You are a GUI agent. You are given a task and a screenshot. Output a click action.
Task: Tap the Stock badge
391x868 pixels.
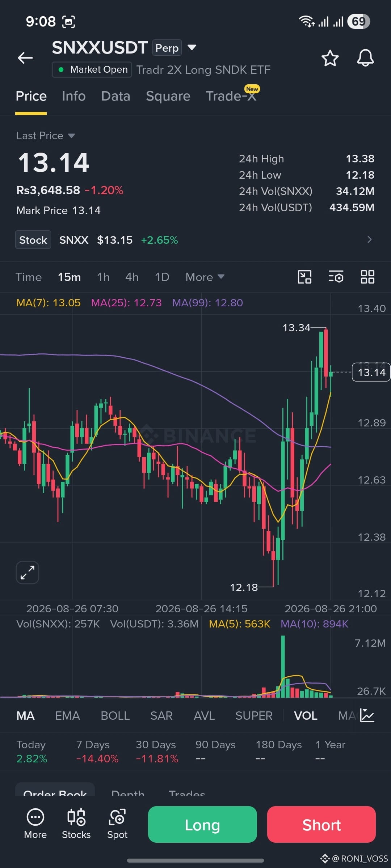(33, 240)
